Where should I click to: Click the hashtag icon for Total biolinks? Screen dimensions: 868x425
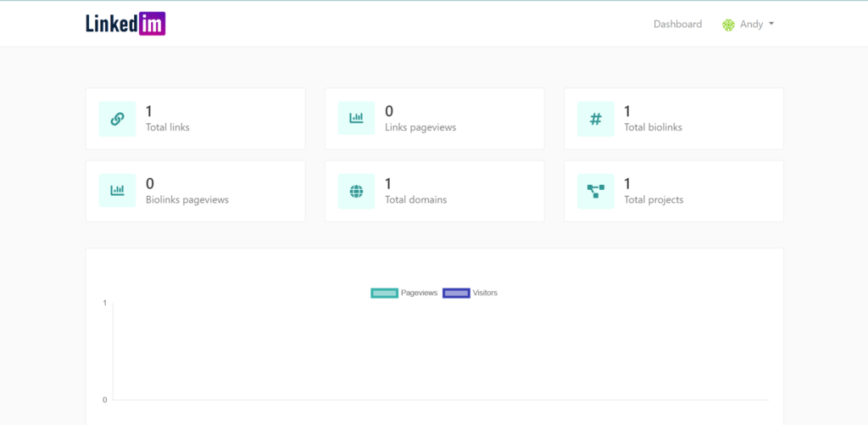click(596, 119)
